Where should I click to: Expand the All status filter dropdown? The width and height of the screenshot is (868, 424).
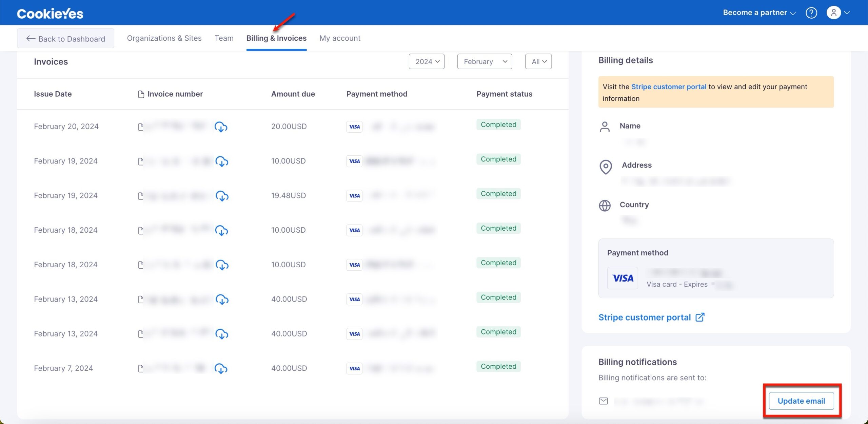click(x=538, y=62)
